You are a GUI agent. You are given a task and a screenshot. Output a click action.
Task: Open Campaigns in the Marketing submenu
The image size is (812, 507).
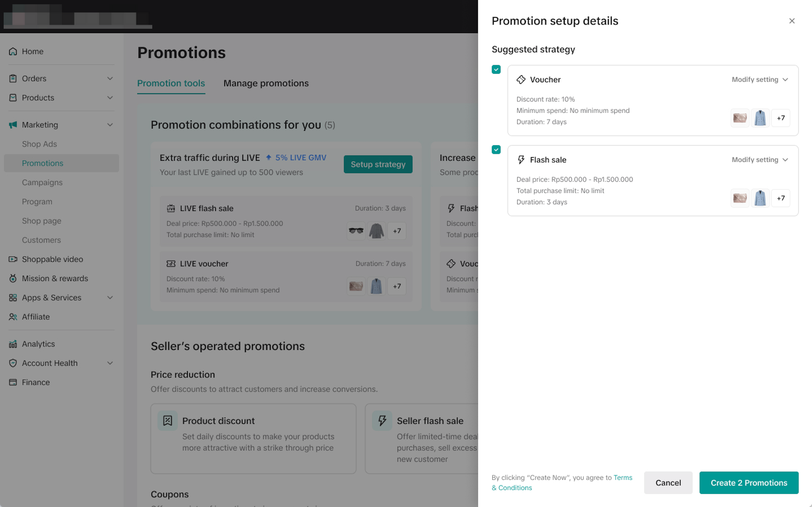pos(42,183)
